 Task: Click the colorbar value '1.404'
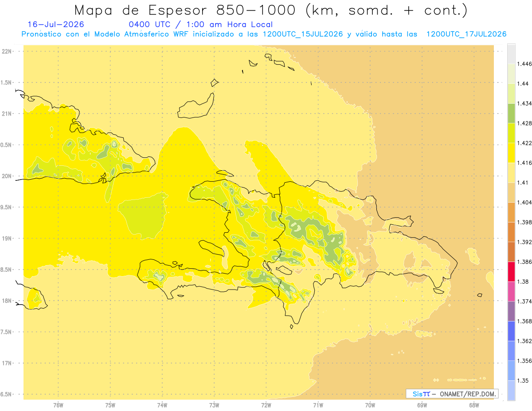tap(524, 202)
